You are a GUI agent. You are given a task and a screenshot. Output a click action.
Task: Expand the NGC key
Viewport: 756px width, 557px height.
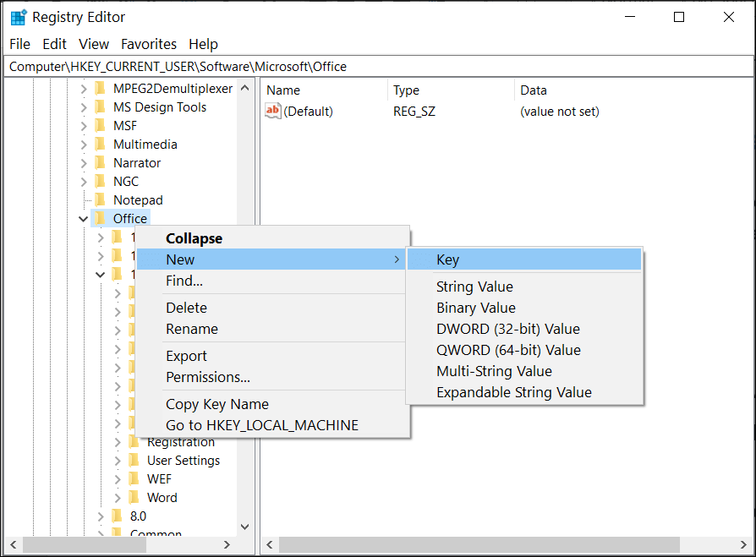(x=84, y=182)
